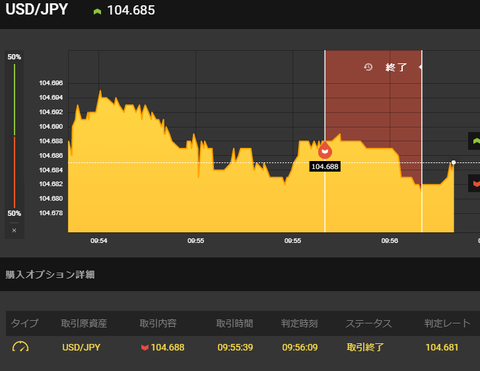This screenshot has width=480, height=371.
Task: Click the 取引終了 status cell
Action: click(365, 347)
